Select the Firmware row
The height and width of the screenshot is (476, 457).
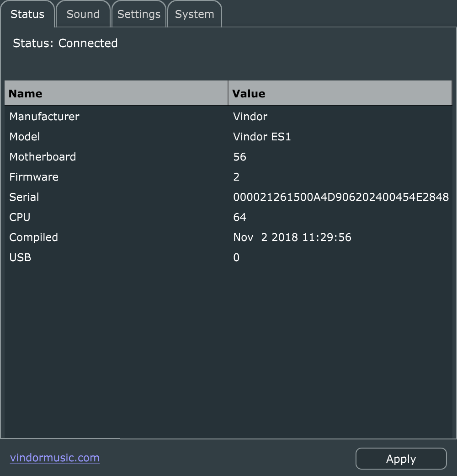click(34, 177)
